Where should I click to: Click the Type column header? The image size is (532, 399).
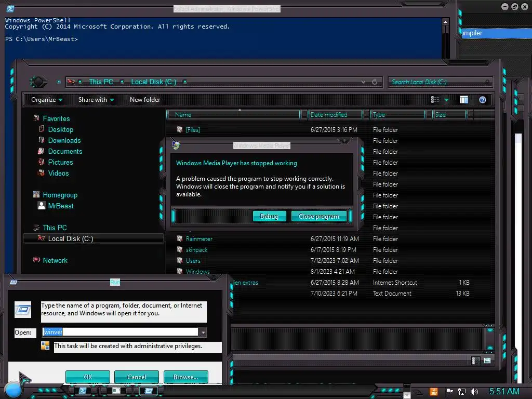click(397, 115)
